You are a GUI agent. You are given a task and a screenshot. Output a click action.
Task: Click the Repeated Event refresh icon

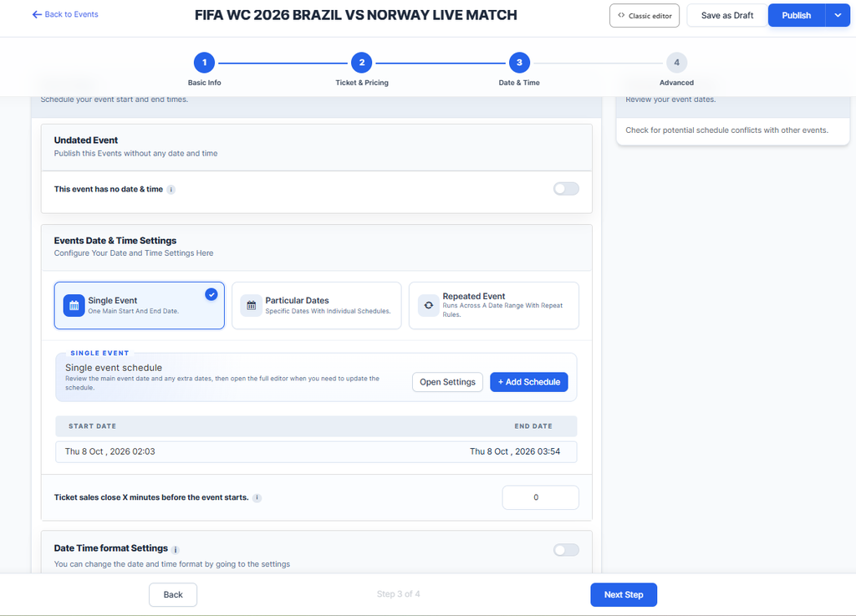point(429,306)
